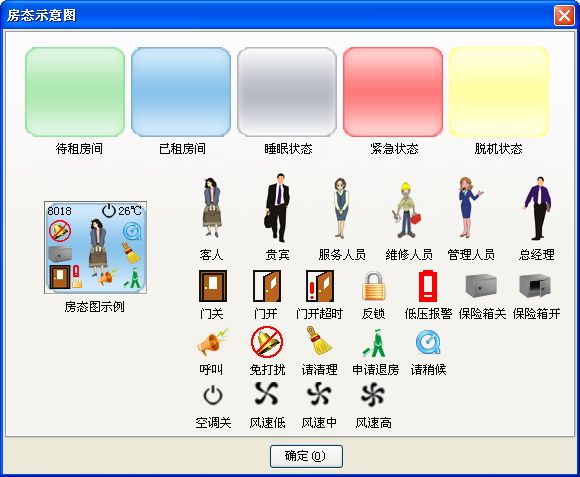580x477 pixels.
Task: Click the red 紧急状态 swatch
Action: [x=393, y=92]
